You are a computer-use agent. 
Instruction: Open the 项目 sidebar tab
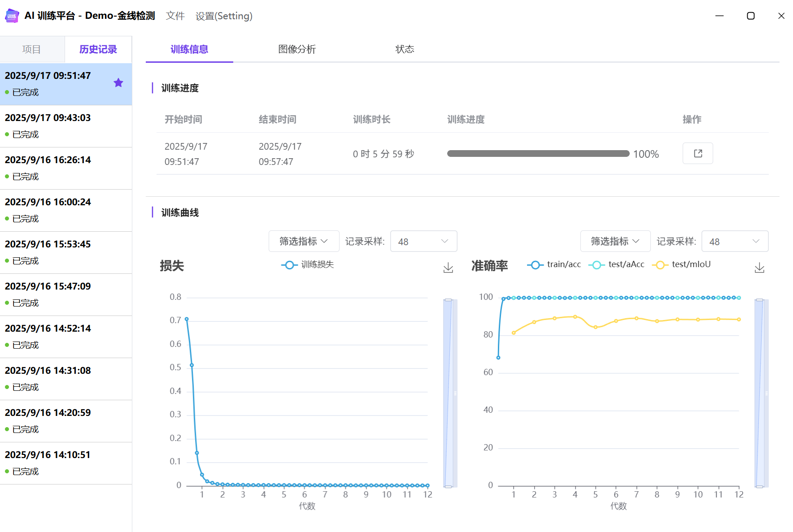click(x=32, y=49)
